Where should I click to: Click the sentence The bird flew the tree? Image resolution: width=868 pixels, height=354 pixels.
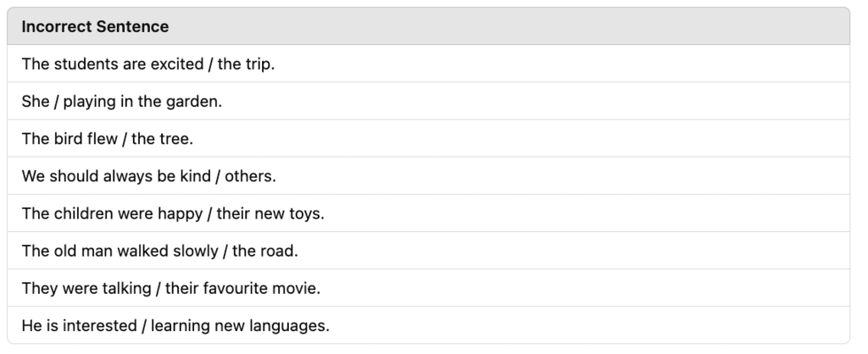[108, 138]
